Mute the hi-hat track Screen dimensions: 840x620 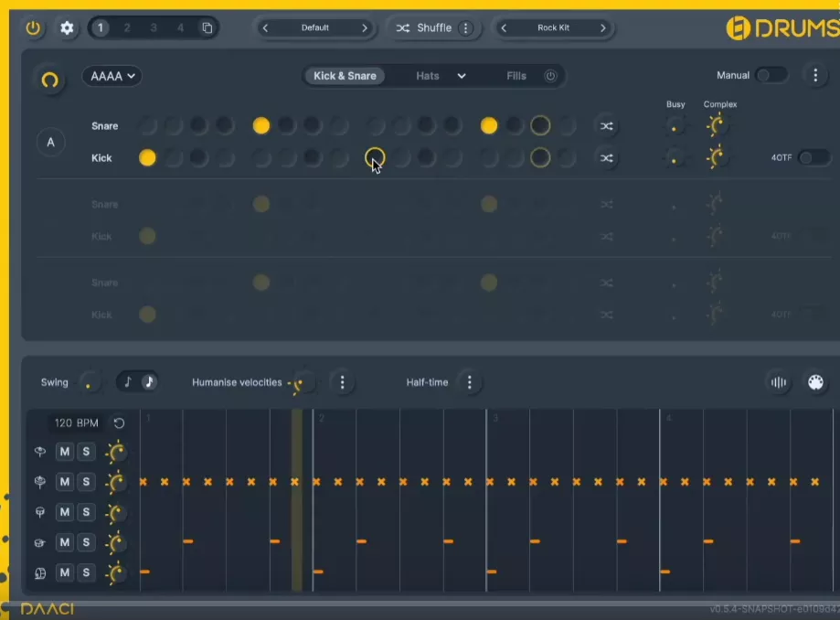click(65, 482)
